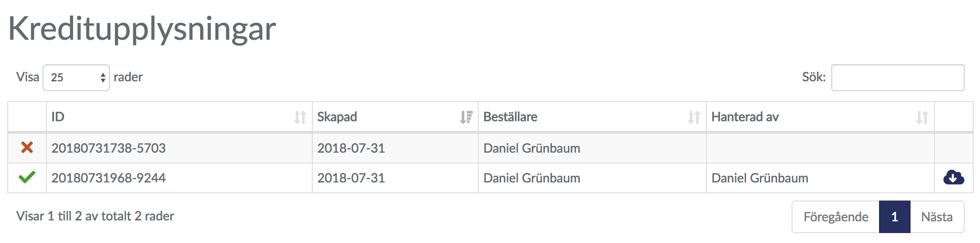Click the ID column header
Viewport: 980px width, 243px height.
(x=58, y=117)
